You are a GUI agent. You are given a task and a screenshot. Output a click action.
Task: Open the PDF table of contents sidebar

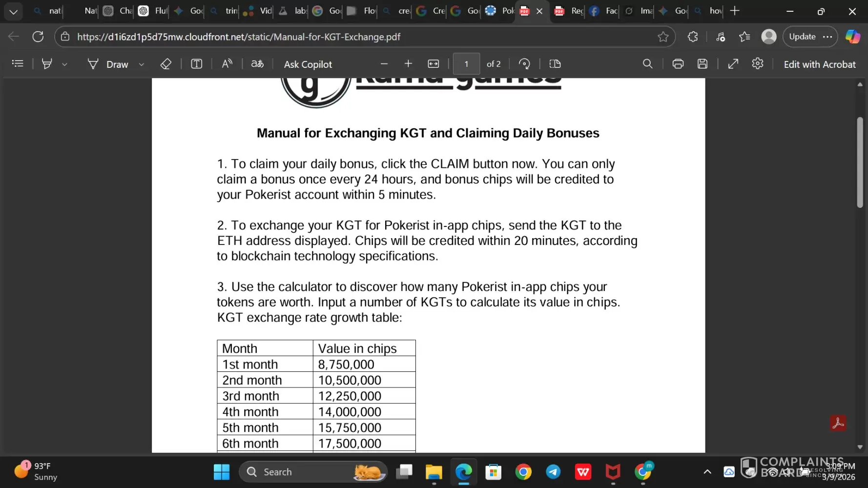[x=18, y=64]
